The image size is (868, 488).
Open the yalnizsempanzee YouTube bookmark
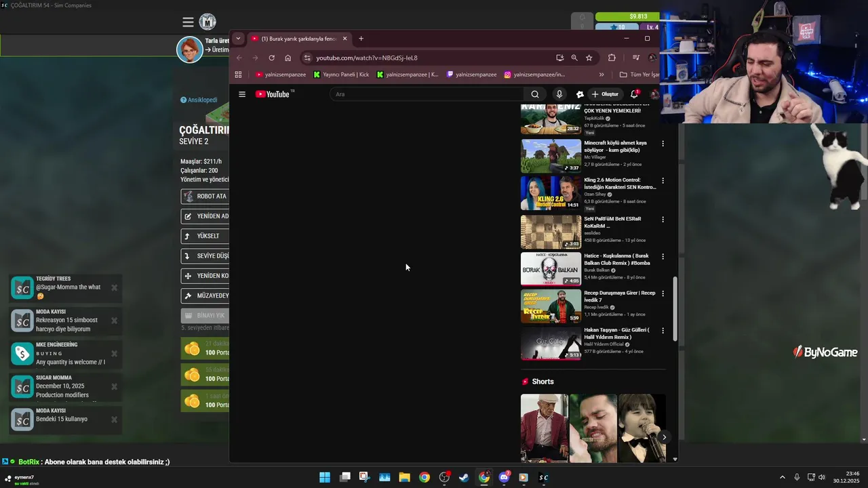pos(281,75)
